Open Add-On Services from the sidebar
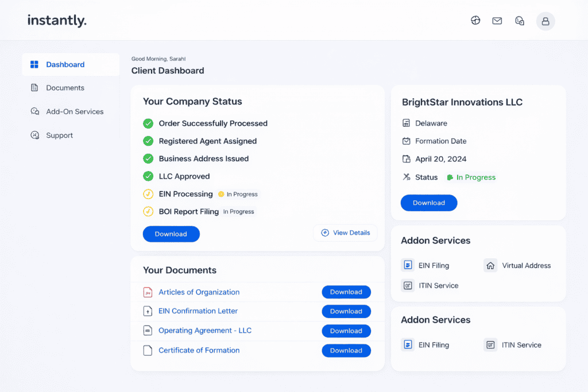 pos(75,111)
